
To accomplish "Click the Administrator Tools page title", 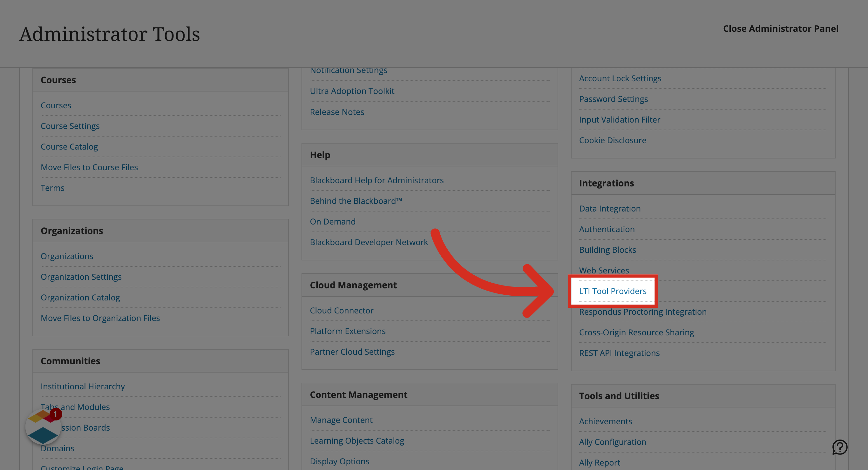I will click(x=110, y=34).
